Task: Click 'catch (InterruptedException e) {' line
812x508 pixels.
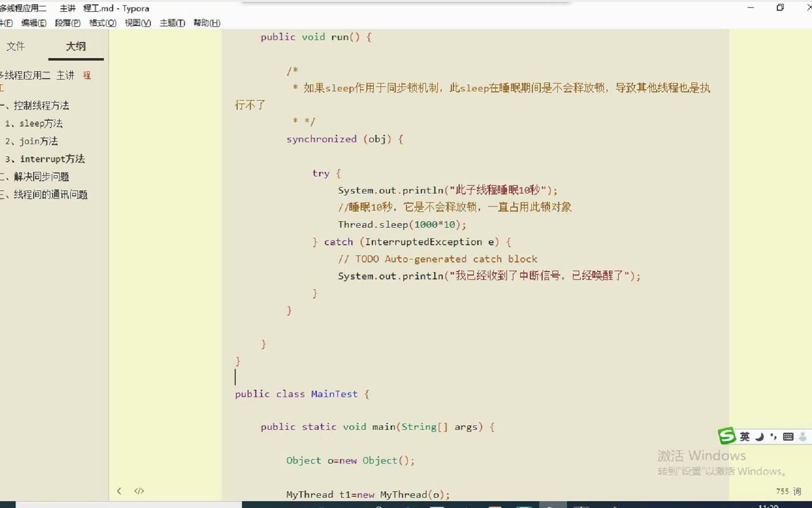Action: [412, 242]
